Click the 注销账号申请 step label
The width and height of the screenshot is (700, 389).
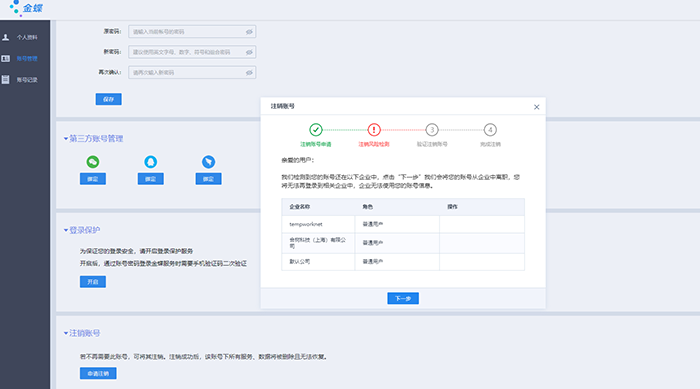(x=316, y=144)
